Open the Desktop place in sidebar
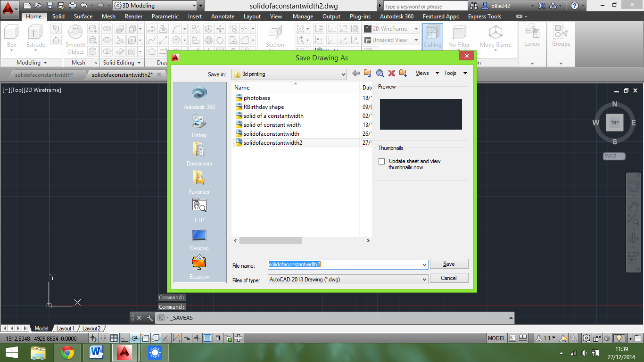Viewport: 644px width, 362px height. pyautogui.click(x=199, y=239)
